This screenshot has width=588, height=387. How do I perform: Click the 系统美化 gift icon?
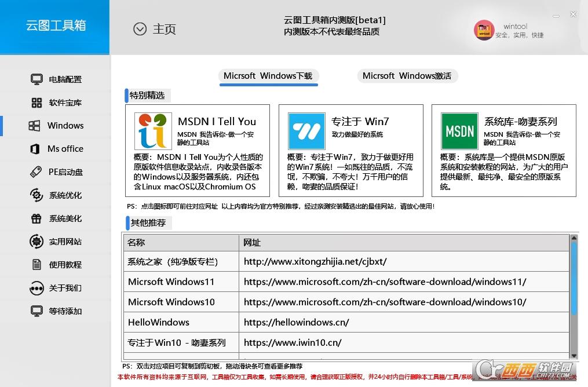(36, 218)
